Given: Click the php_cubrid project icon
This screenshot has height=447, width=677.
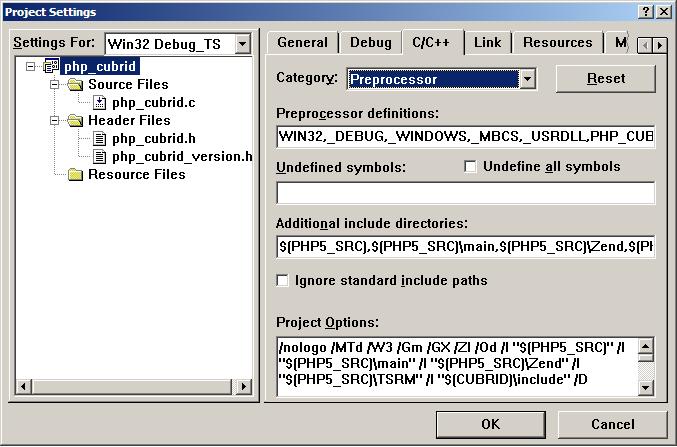Looking at the screenshot, I should (52, 67).
